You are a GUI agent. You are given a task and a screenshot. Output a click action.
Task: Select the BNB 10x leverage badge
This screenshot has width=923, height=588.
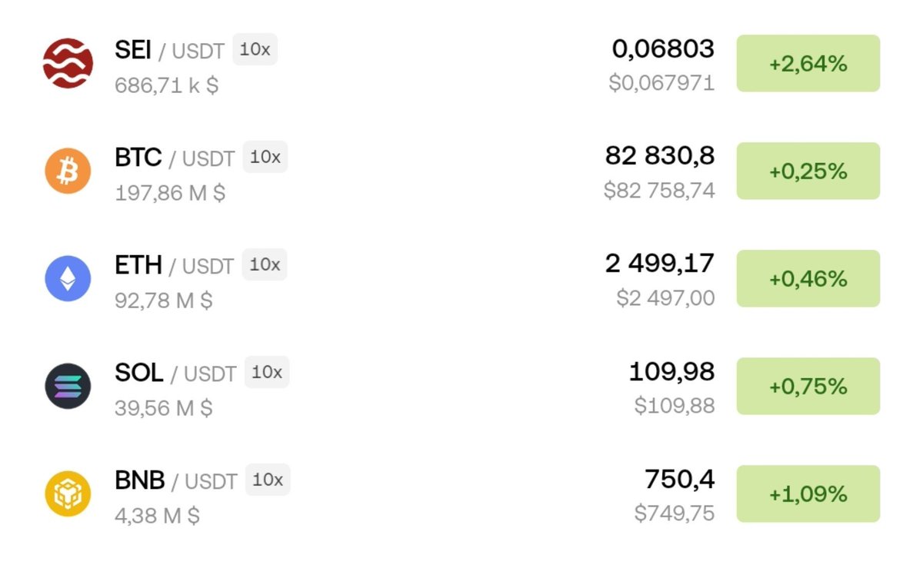pyautogui.click(x=268, y=480)
